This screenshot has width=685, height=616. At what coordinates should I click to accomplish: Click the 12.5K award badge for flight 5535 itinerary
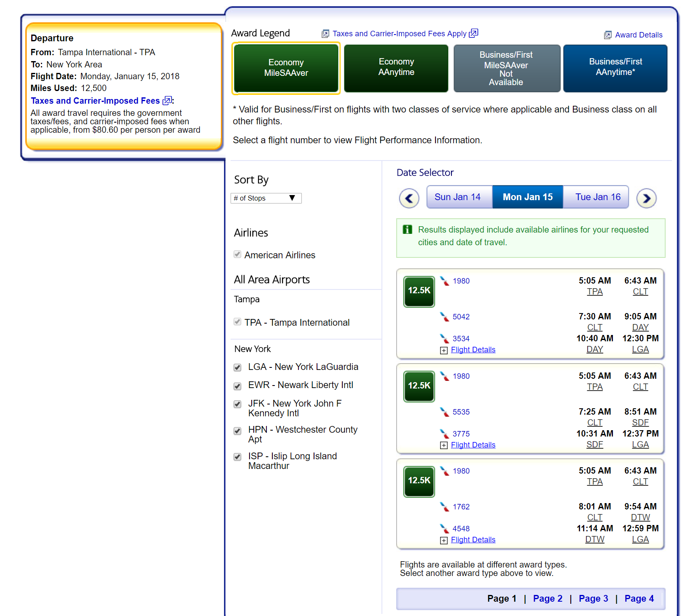tap(419, 386)
